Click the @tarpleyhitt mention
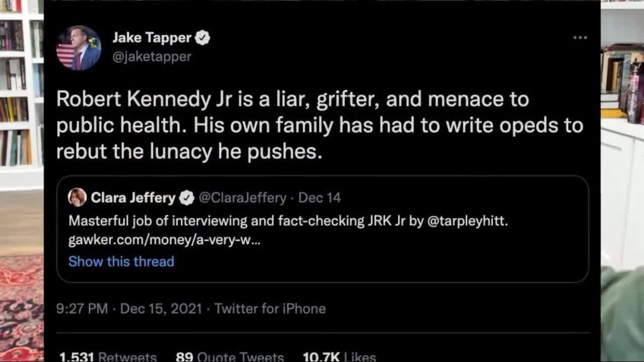The image size is (644, 362). (x=467, y=220)
